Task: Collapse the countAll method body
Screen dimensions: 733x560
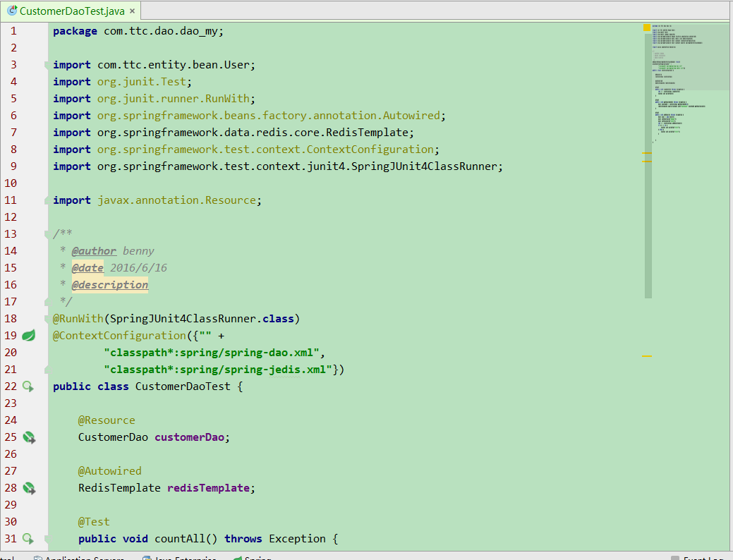Action: (47, 539)
